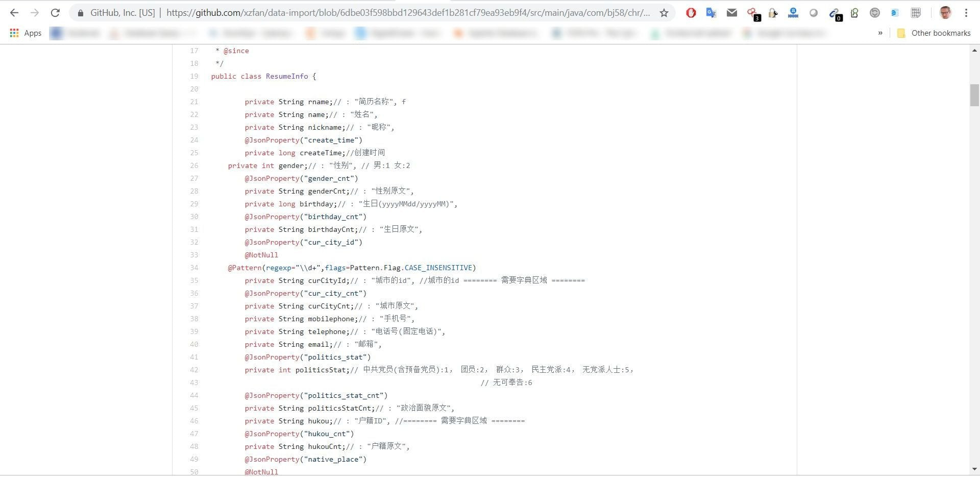Screen dimensions: 980x477
Task: Go forward to the next page
Action: [x=35, y=13]
